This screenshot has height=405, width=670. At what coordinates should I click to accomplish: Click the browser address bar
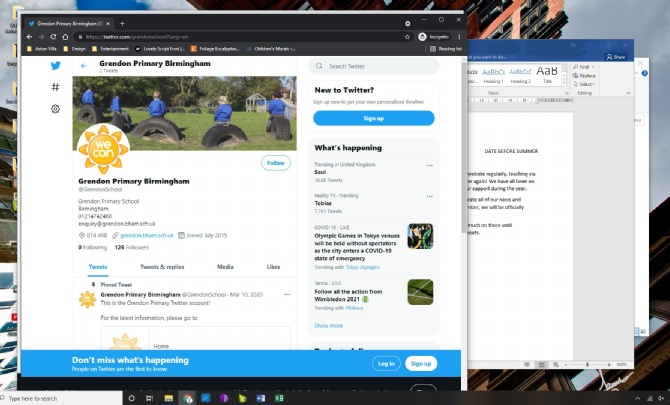244,37
